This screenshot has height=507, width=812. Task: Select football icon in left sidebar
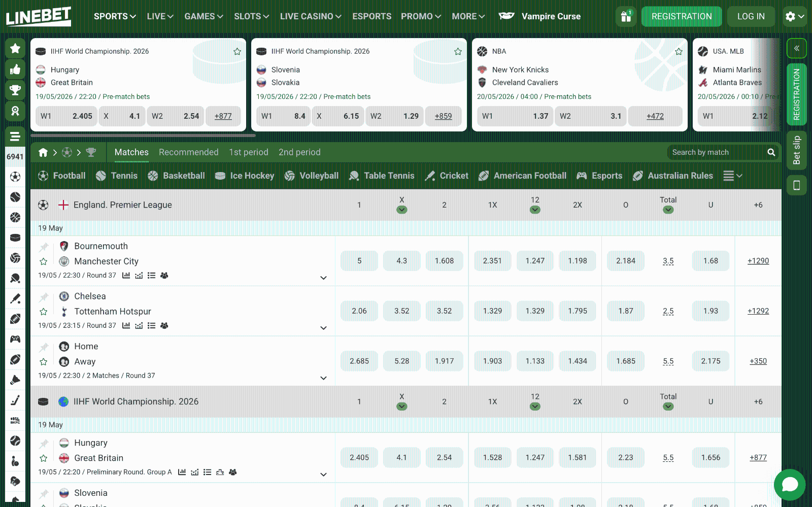tap(15, 177)
